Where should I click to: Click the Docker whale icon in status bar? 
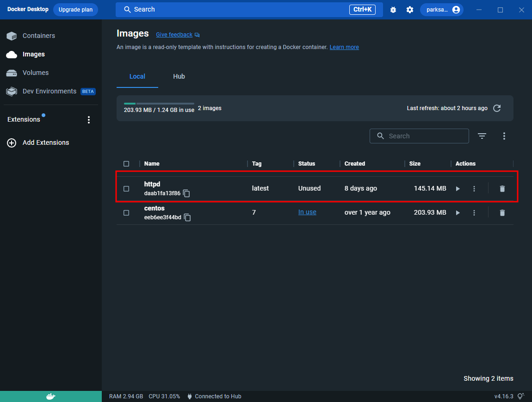pyautogui.click(x=51, y=396)
